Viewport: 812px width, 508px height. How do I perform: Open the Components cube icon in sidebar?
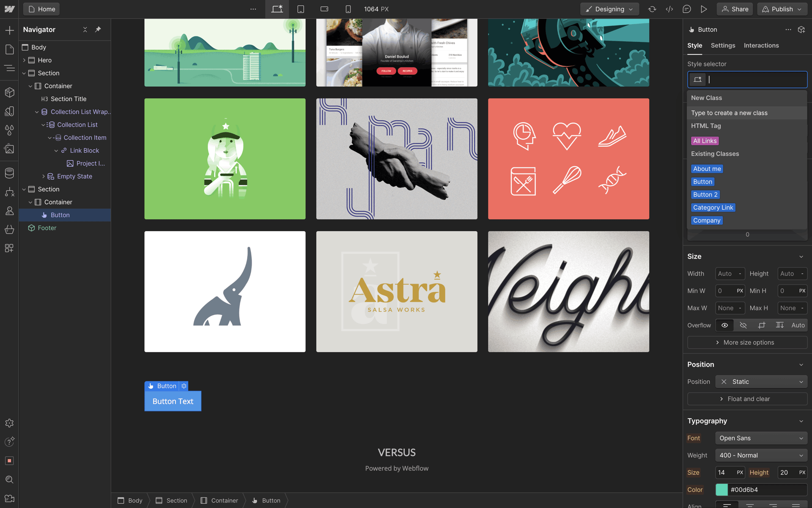[x=9, y=92]
